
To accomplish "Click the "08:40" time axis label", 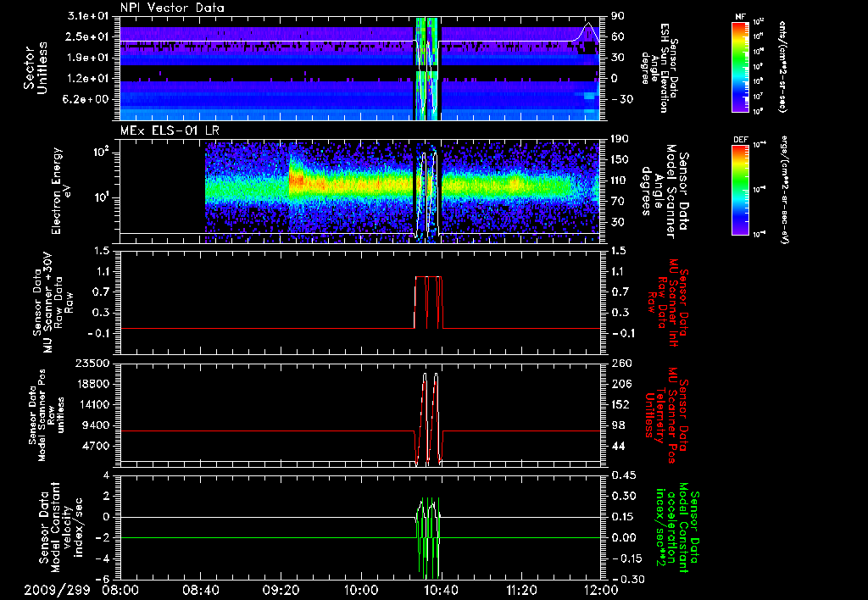I will 200,590.
